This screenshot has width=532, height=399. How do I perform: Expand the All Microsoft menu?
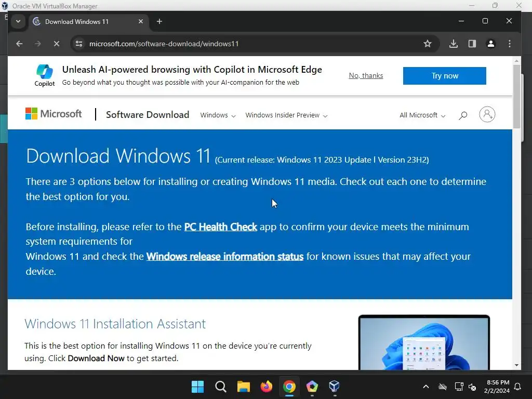(422, 115)
